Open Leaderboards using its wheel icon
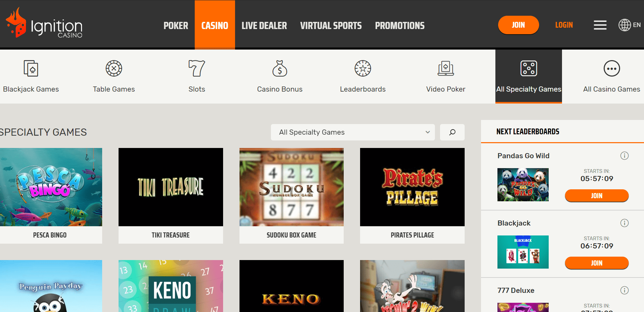The height and width of the screenshot is (312, 644). coord(362,68)
